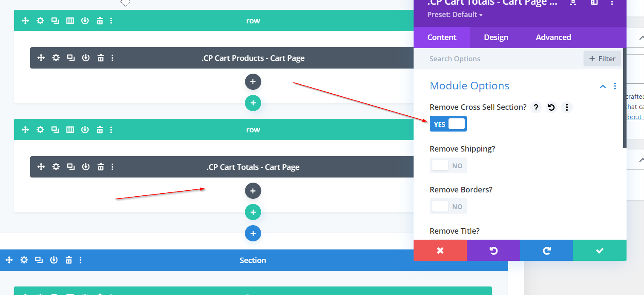
Task: Enable the Remove Shipping toggle
Action: pyautogui.click(x=448, y=165)
